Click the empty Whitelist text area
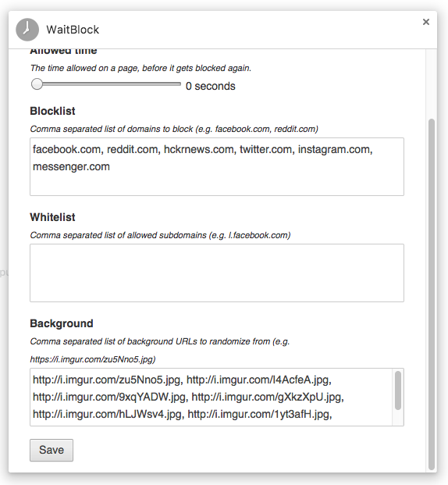Viewport: 448px width, 485px height. point(217,273)
